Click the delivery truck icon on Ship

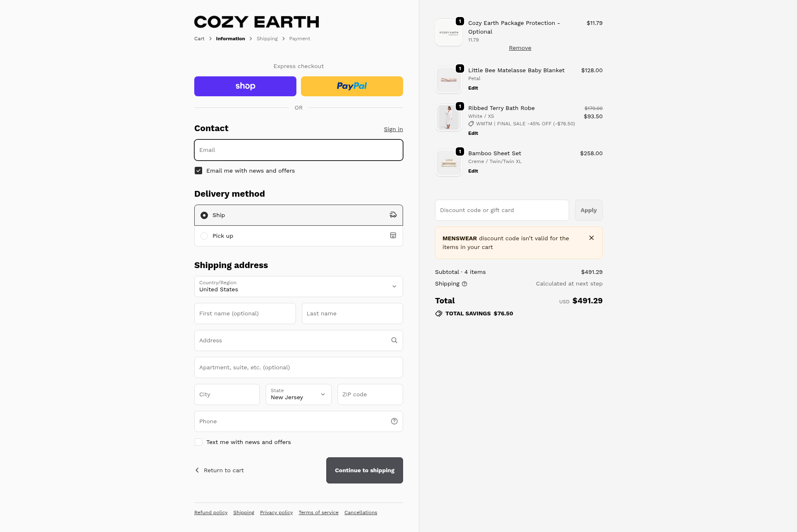point(393,215)
